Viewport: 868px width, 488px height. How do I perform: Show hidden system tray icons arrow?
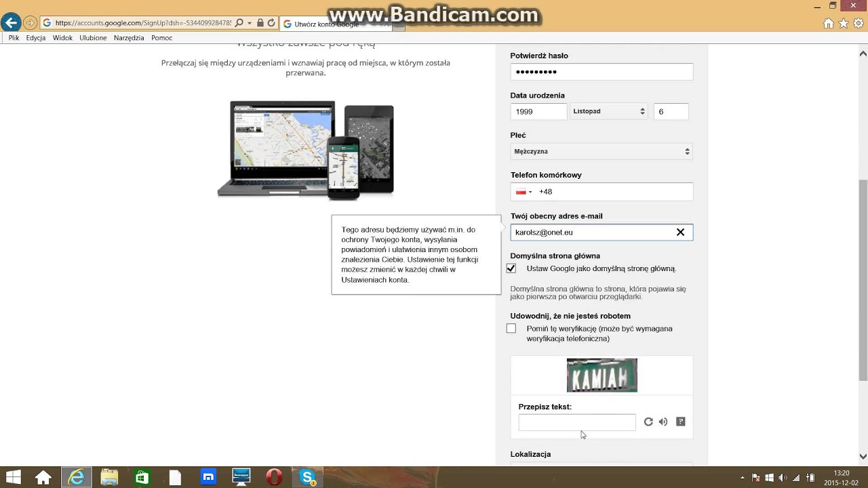[x=742, y=477]
